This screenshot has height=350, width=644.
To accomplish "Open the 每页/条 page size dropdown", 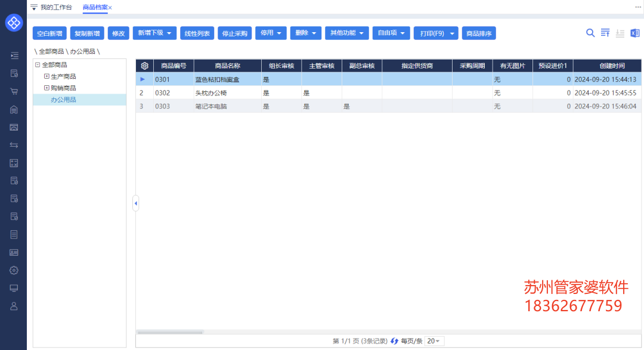I will tap(434, 341).
